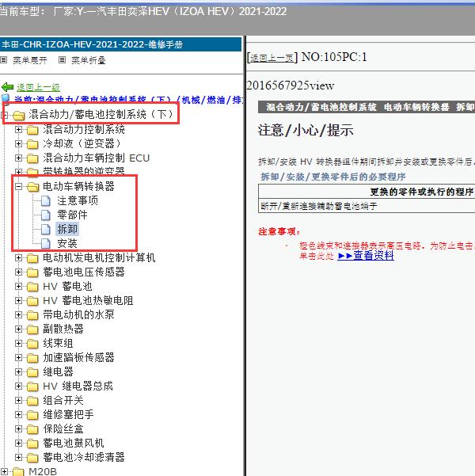Click the 丰田-CHR-IZOA-HEV-2021-2022-维修手册 title bar
Screen dimensions: 475x476
pos(121,44)
